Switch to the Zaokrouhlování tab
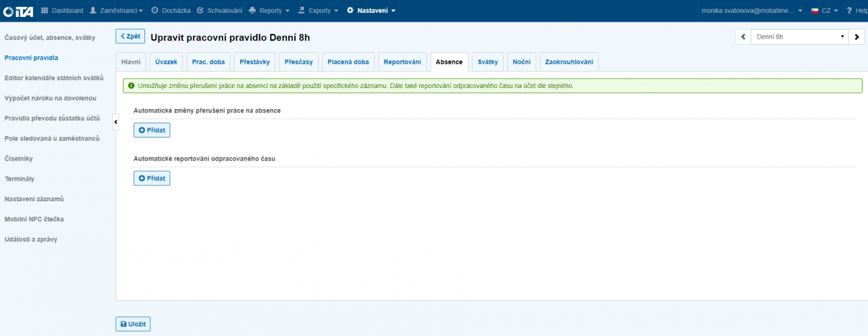The image size is (868, 336). [x=569, y=62]
